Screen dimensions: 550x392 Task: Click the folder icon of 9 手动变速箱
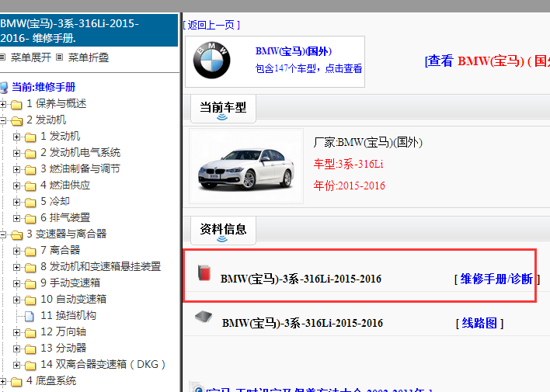30,284
